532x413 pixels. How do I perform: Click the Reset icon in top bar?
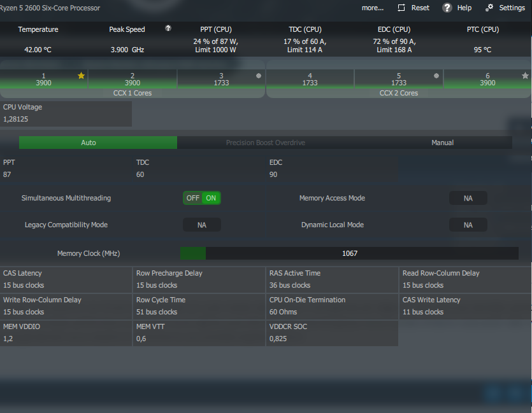[x=401, y=8]
